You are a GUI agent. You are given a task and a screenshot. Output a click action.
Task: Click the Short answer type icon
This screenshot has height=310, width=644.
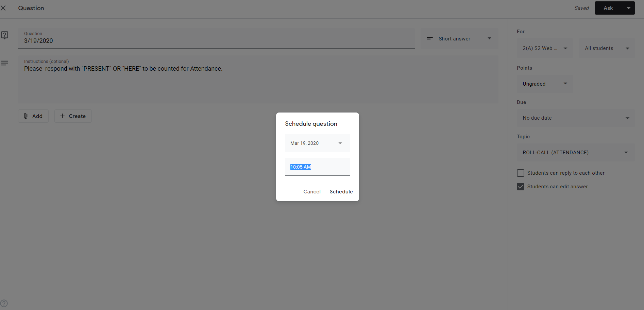tap(429, 38)
